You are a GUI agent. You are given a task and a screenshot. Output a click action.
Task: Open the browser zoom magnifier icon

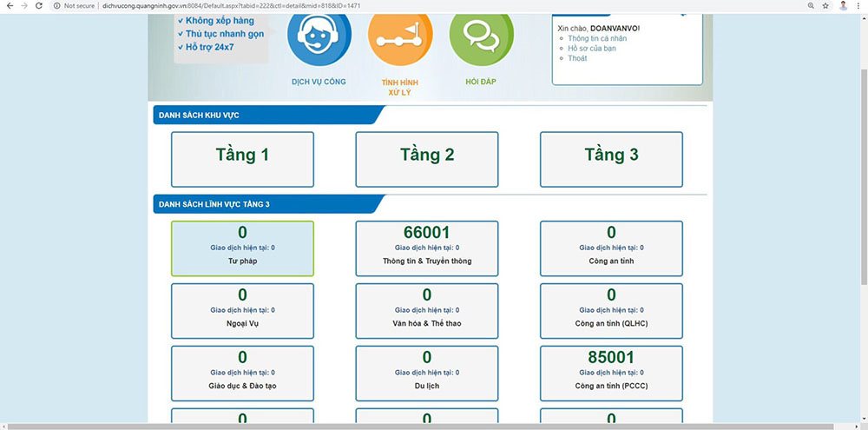(811, 5)
